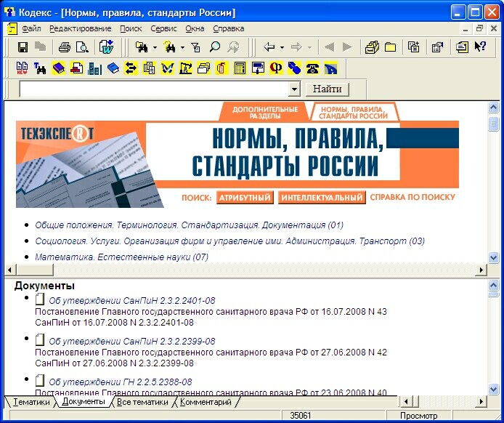Click the text search binoculars icon
Screen dimensions: 504x423
pyautogui.click(x=40, y=68)
